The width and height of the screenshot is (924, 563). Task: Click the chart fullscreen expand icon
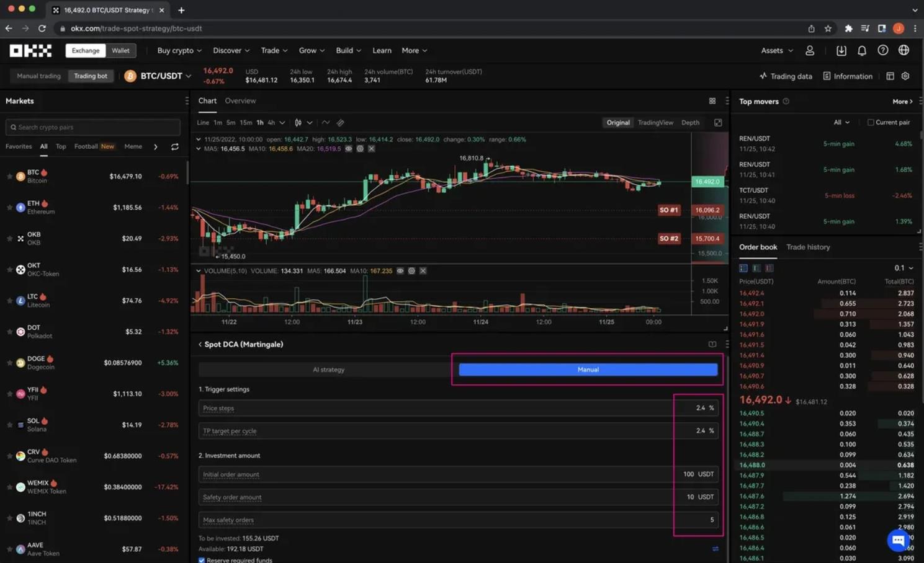tap(718, 123)
